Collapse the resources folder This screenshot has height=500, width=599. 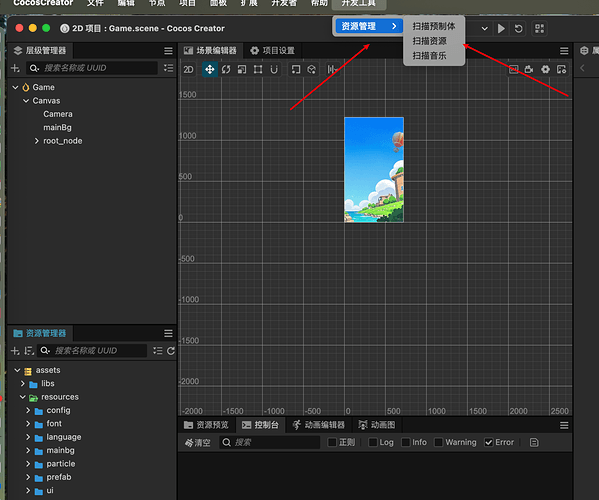23,397
